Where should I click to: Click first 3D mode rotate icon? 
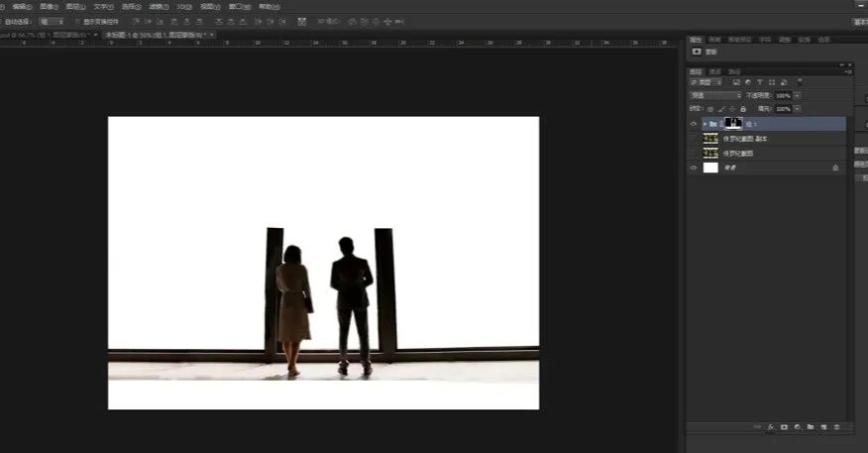click(352, 22)
